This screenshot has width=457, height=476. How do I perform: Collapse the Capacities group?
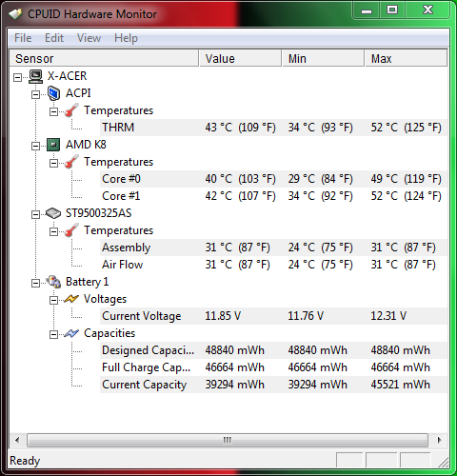(x=53, y=334)
